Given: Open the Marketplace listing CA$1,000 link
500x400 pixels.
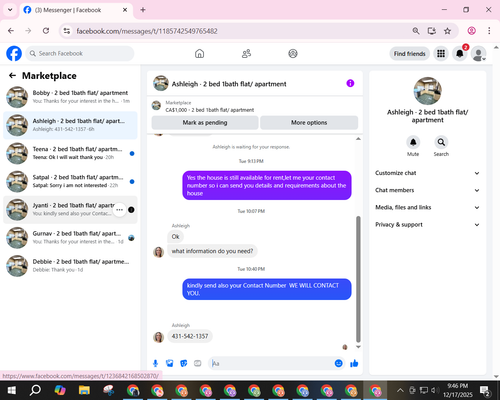Looking at the screenshot, I should point(210,110).
